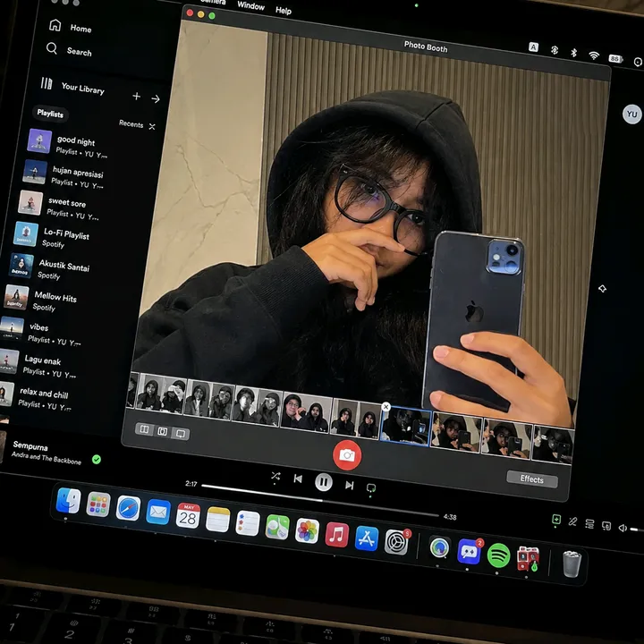Screen dimensions: 644x644
Task: Toggle repeat in Spotify player
Action: 371,488
